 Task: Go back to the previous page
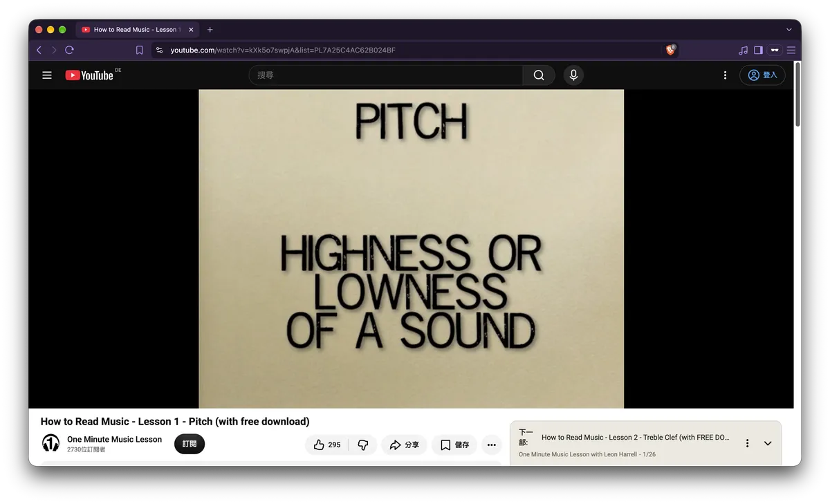[x=39, y=50]
